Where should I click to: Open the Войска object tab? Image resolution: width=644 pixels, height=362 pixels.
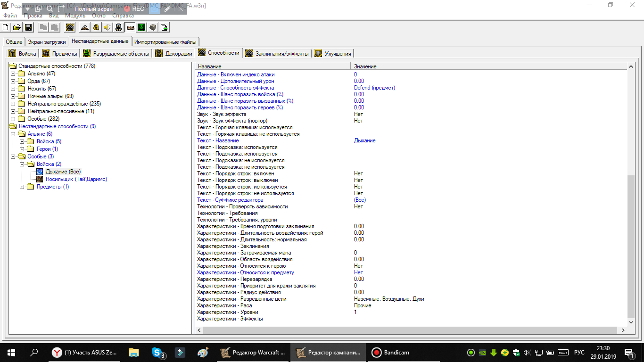(23, 53)
